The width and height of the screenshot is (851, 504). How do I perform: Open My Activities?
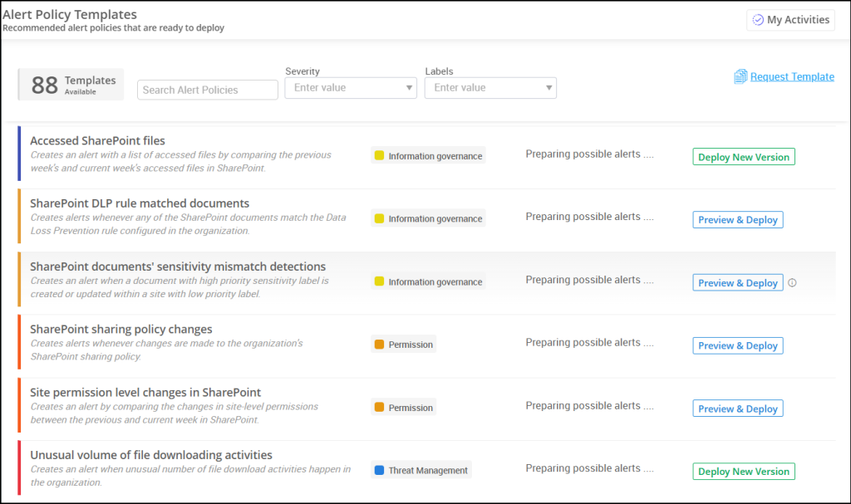(790, 19)
